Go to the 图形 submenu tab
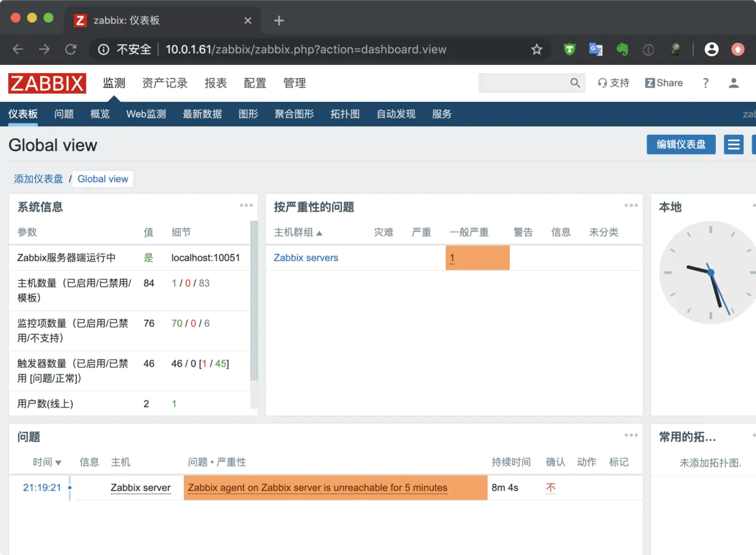Screen dimensions: 756x555 [x=249, y=114]
